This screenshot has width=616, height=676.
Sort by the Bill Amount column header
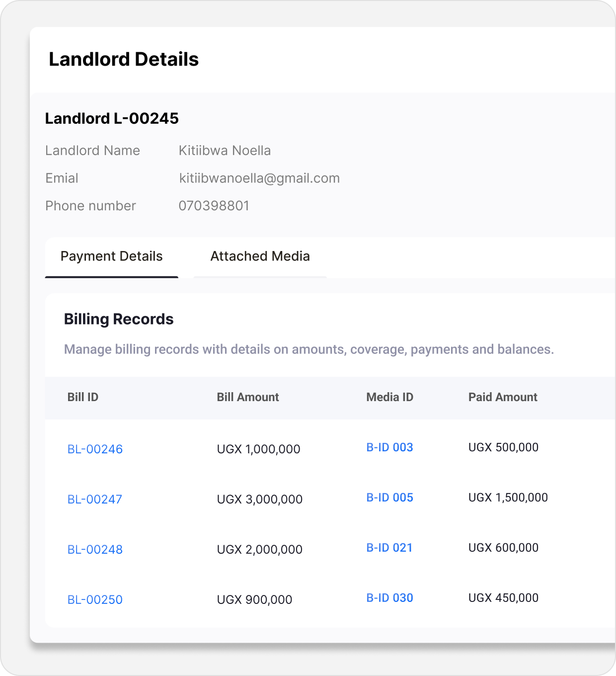[x=247, y=397]
